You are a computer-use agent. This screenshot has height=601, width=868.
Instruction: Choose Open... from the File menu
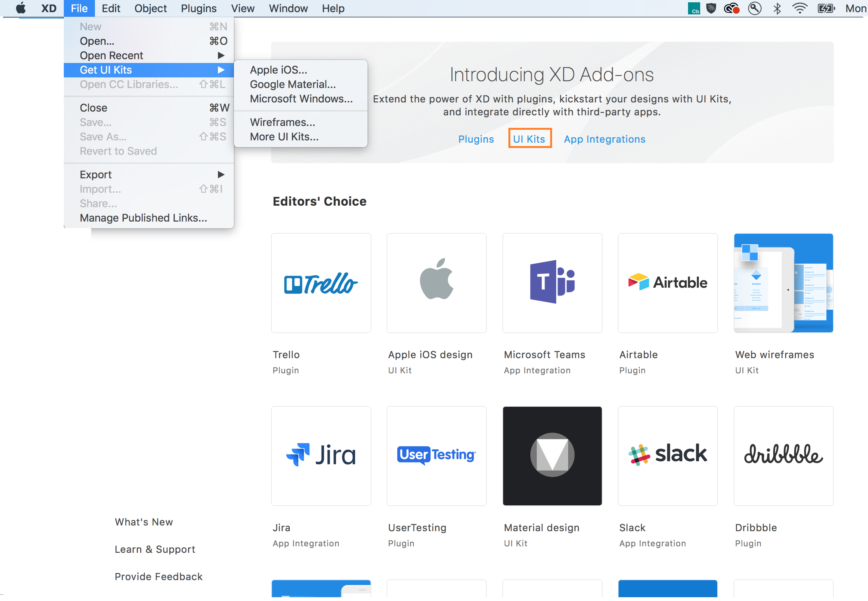click(x=149, y=41)
